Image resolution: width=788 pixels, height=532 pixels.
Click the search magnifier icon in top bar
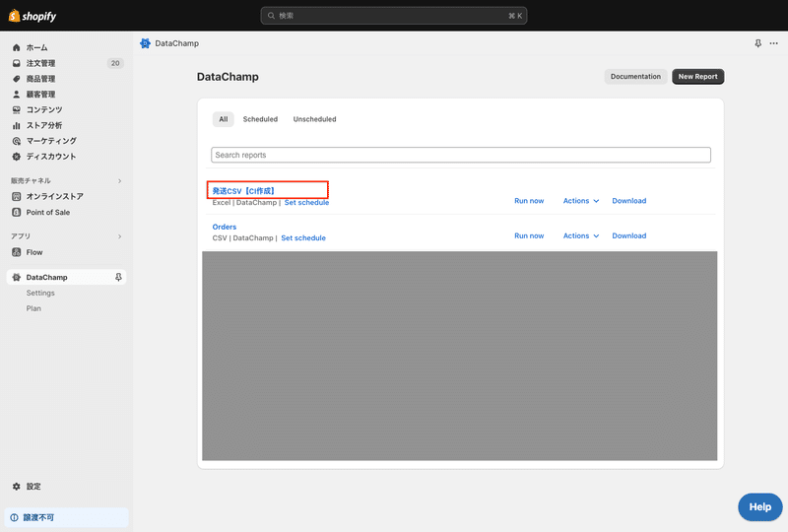coord(271,16)
